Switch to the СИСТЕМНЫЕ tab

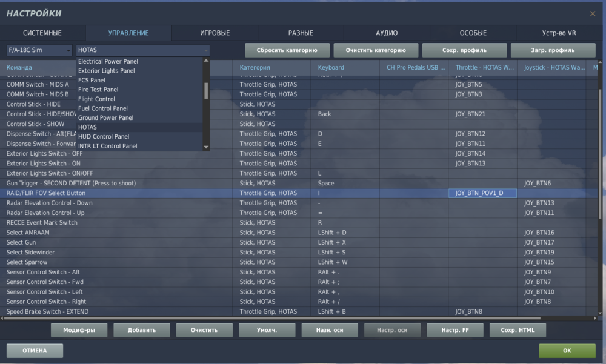[x=42, y=33]
